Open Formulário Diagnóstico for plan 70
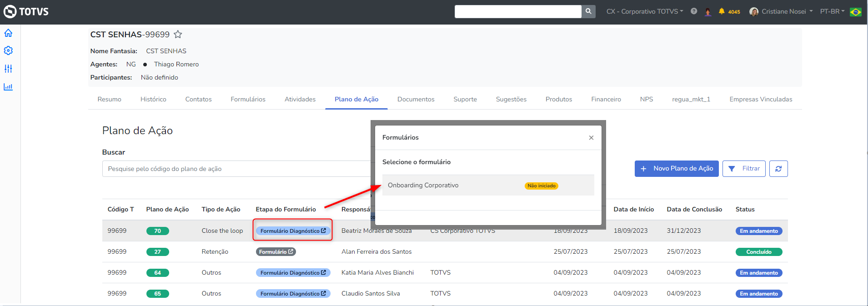This screenshot has height=306, width=868. click(293, 231)
